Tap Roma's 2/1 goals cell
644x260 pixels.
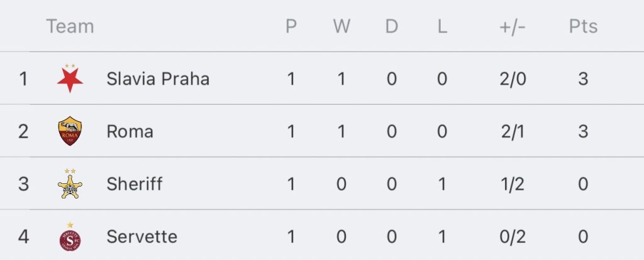click(x=512, y=131)
